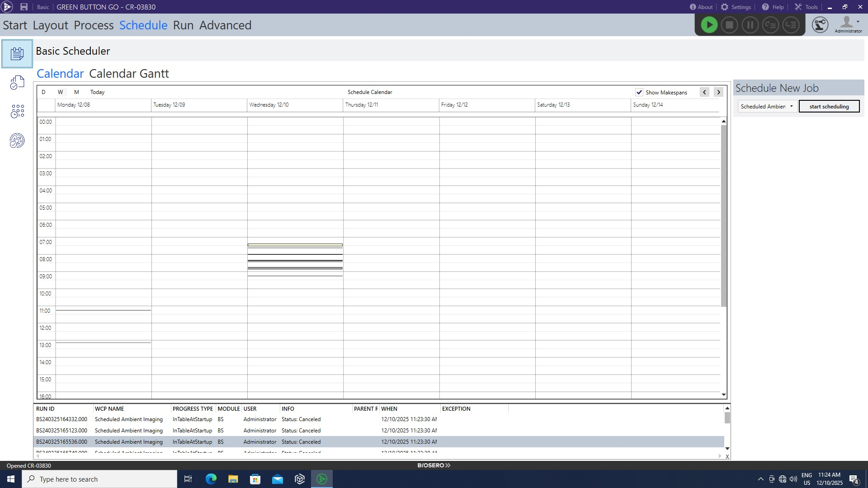Switch calendar to Day view (D)

pos(43,92)
